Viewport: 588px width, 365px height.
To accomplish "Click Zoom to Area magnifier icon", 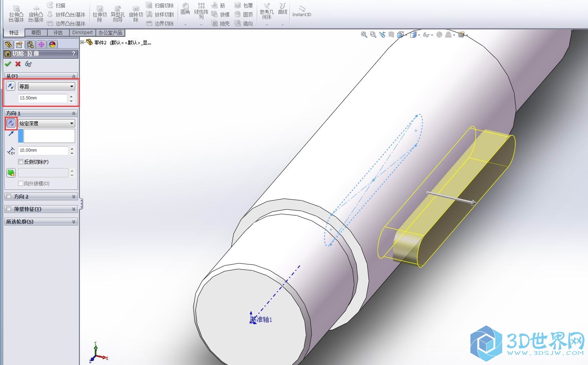I will 373,35.
